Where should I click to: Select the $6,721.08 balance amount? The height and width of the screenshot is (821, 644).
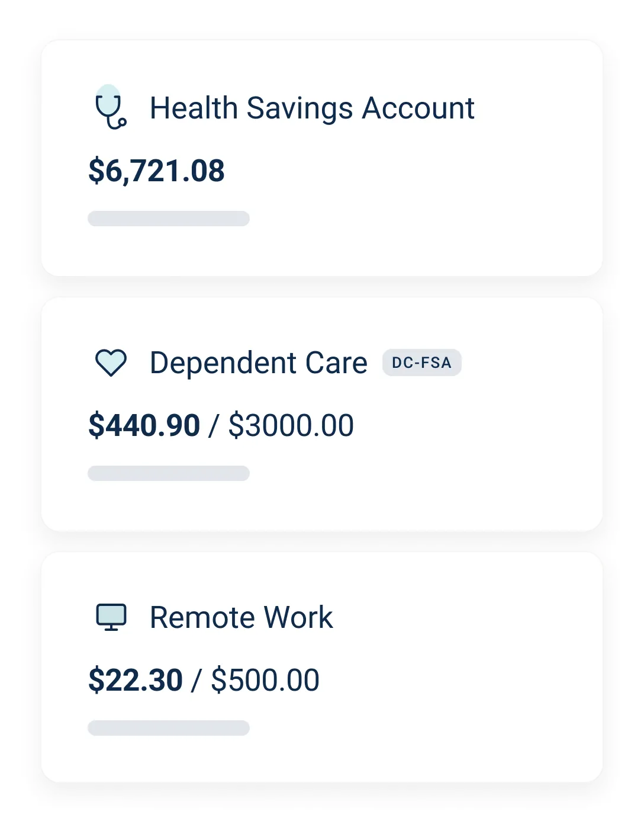157,171
